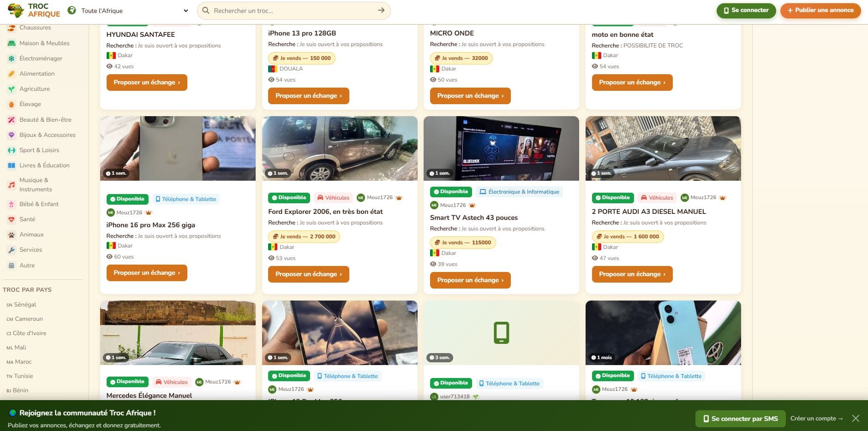Select the Chaussures category
The image size is (868, 431).
[35, 28]
